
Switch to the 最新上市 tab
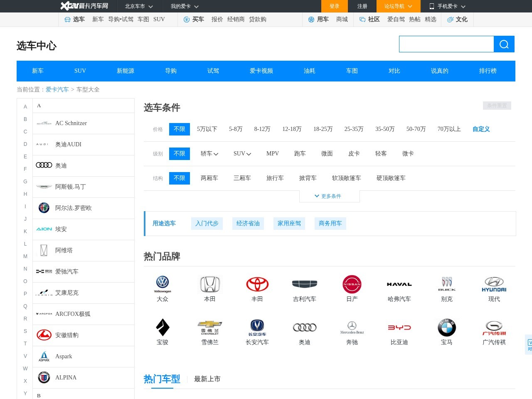pyautogui.click(x=207, y=379)
